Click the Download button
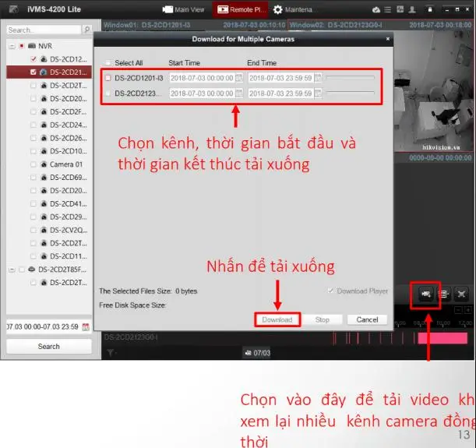This screenshot has height=448, width=476. point(277,319)
